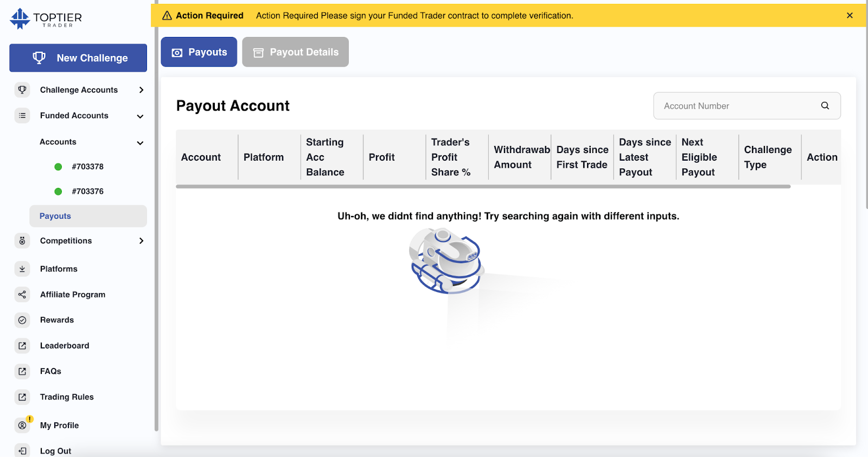Click the Platforms download icon

click(x=22, y=269)
